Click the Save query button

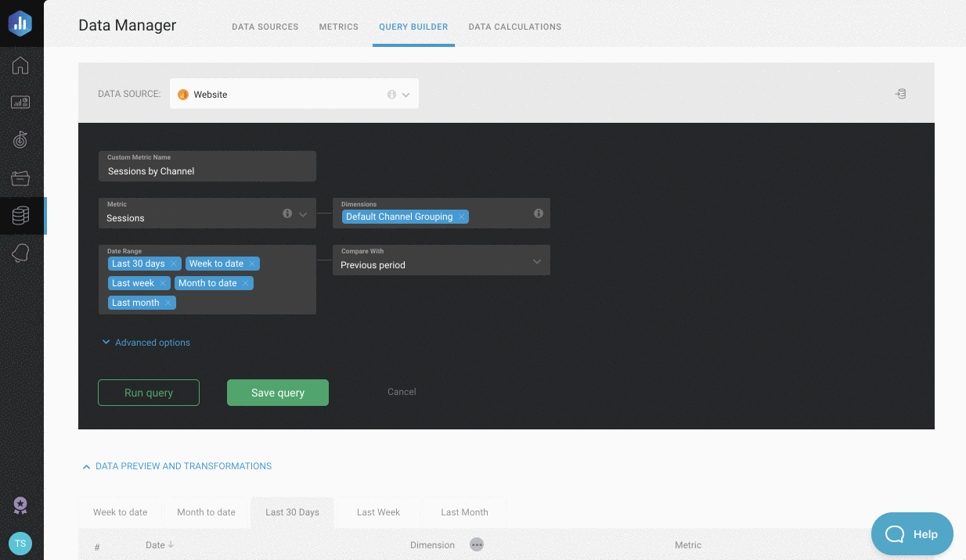pyautogui.click(x=278, y=393)
